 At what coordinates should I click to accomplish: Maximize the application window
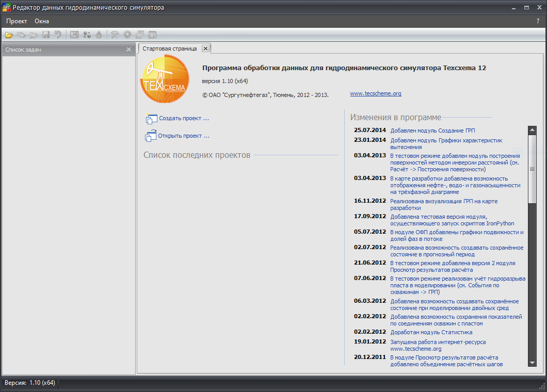click(x=526, y=8)
